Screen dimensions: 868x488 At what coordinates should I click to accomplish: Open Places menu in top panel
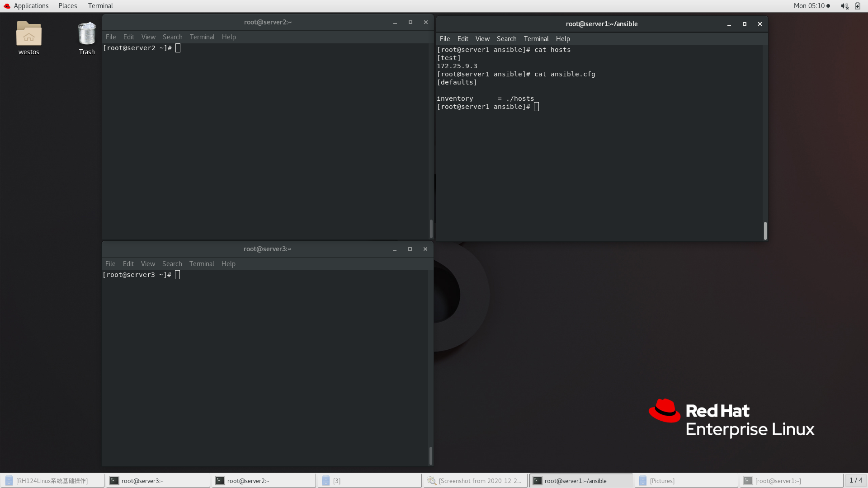tap(67, 6)
